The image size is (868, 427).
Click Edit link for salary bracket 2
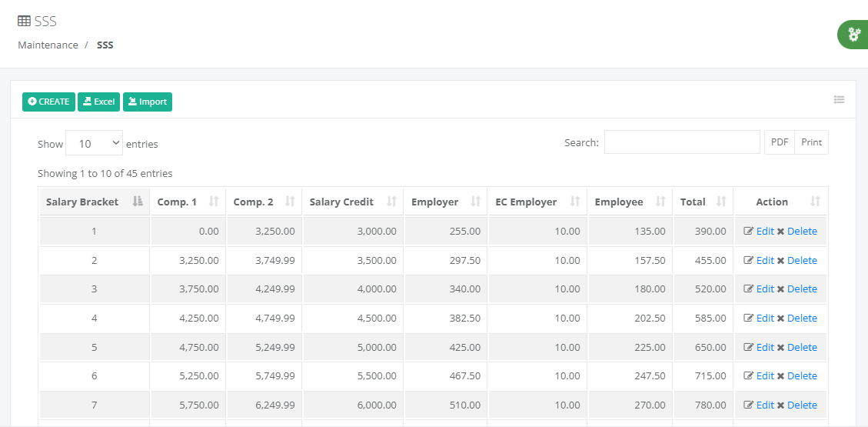[x=765, y=260]
